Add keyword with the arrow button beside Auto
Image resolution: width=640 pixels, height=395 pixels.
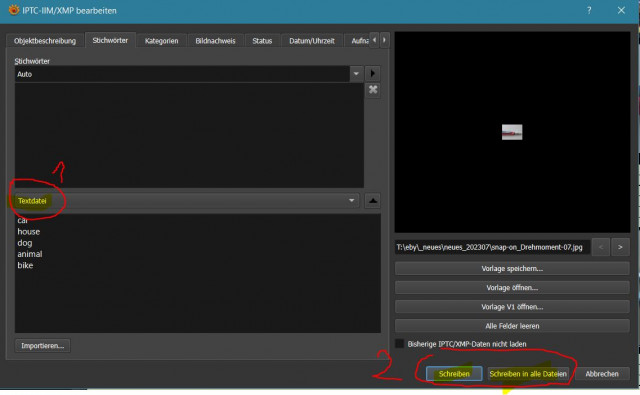(x=372, y=74)
